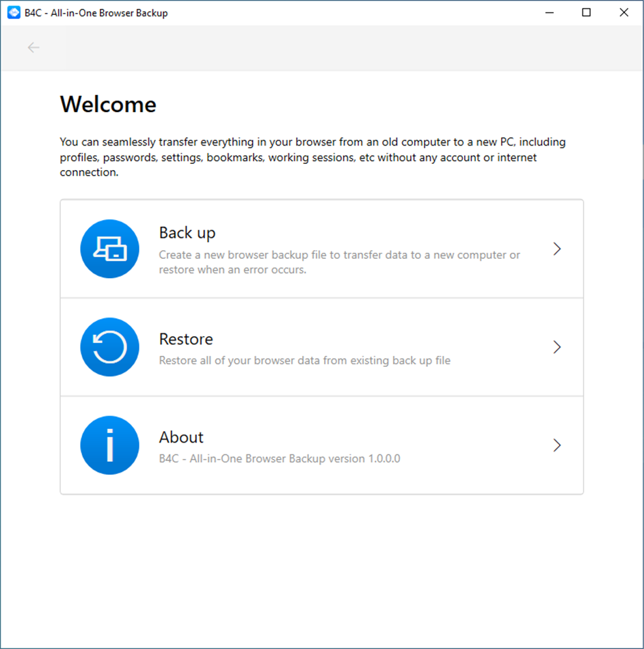Select the Welcome heading
The height and width of the screenshot is (649, 644).
[x=108, y=104]
